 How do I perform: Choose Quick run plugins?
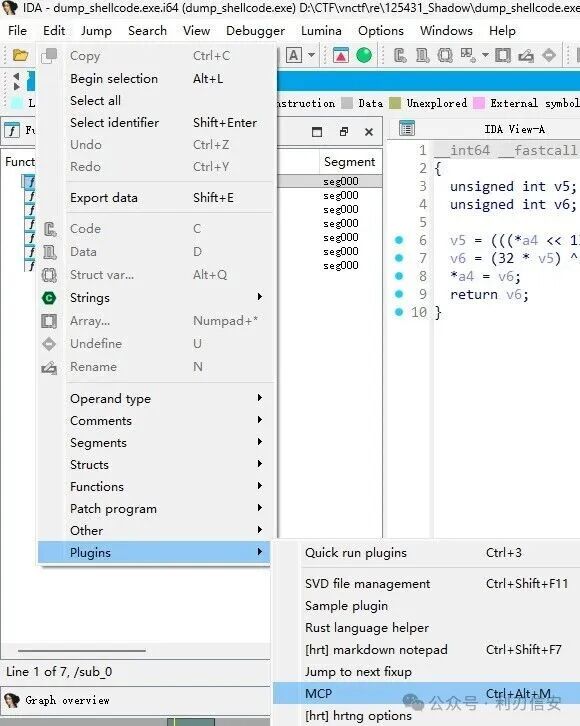point(426,552)
